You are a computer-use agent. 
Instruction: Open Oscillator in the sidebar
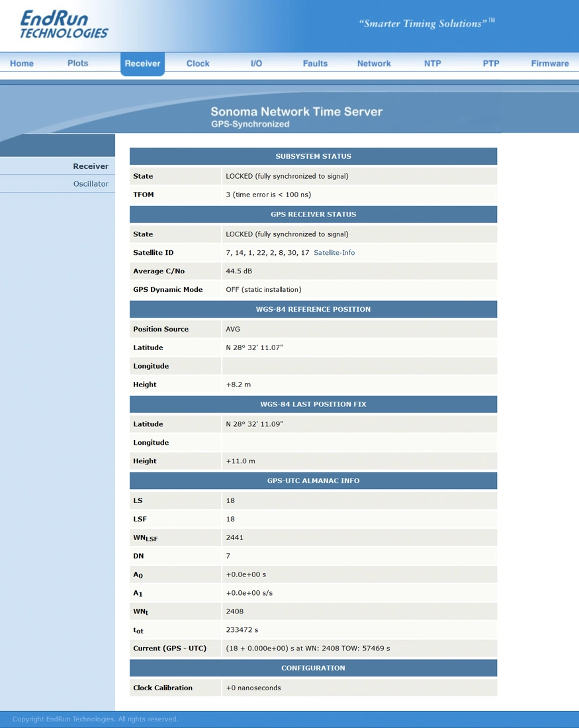click(x=91, y=184)
